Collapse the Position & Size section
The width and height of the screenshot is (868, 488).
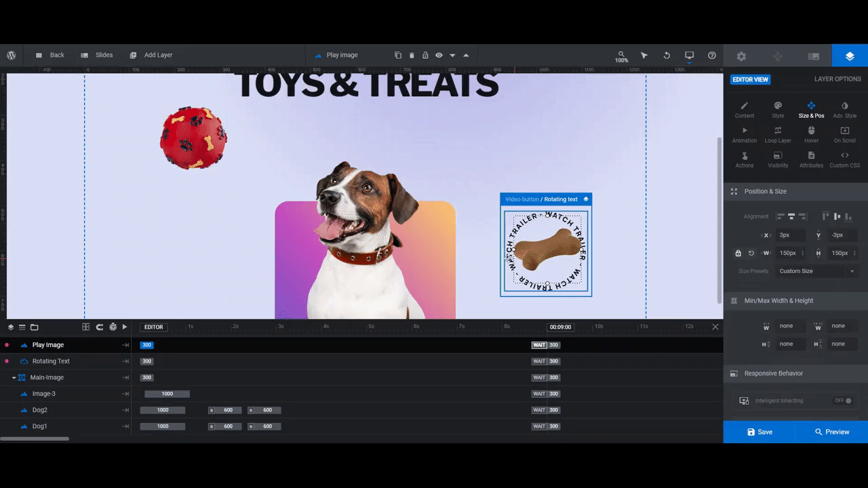coord(795,191)
